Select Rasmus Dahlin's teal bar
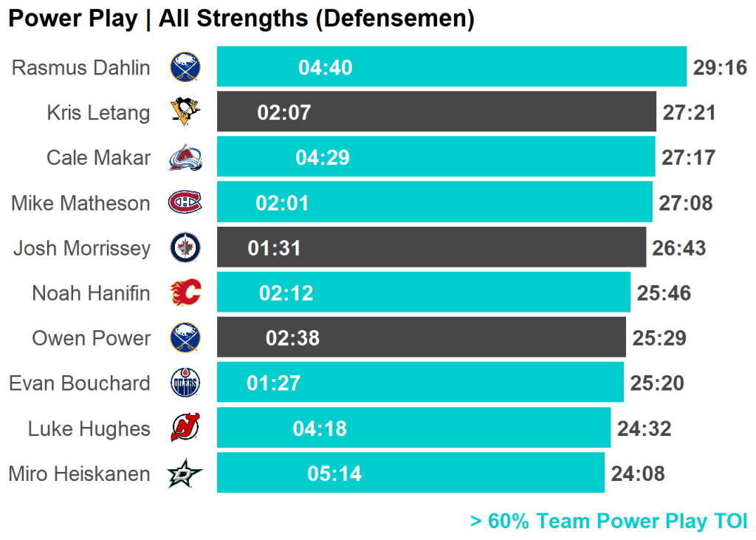Viewport: 756px width, 540px height. (x=480, y=67)
